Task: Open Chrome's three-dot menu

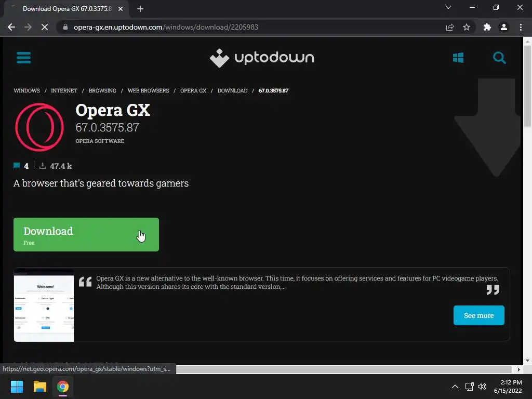Action: coord(521,27)
